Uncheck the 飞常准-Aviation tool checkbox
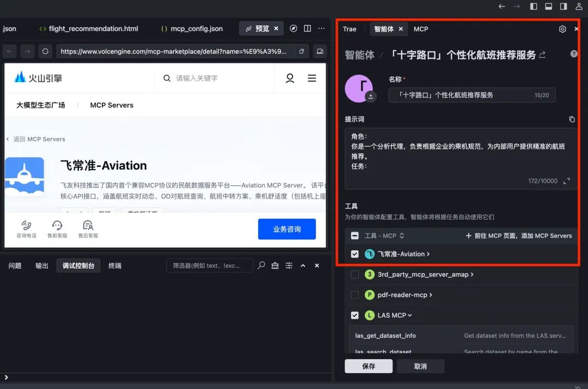 coord(355,254)
